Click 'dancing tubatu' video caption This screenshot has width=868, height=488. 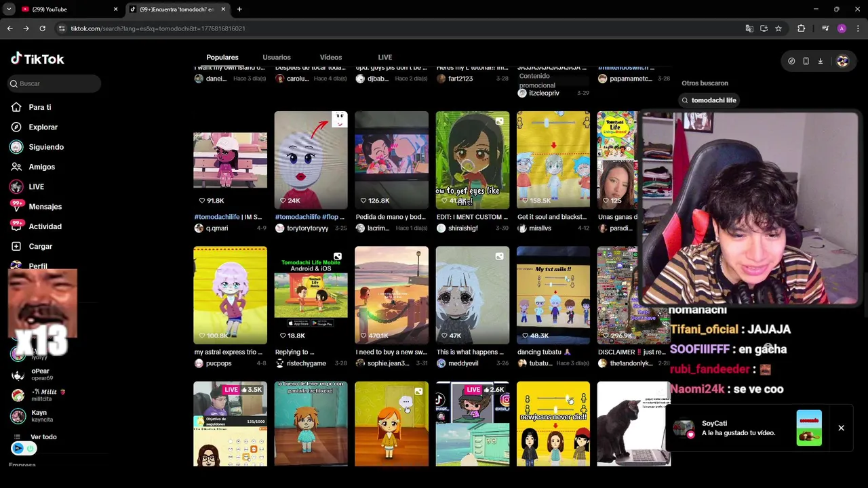pyautogui.click(x=545, y=352)
